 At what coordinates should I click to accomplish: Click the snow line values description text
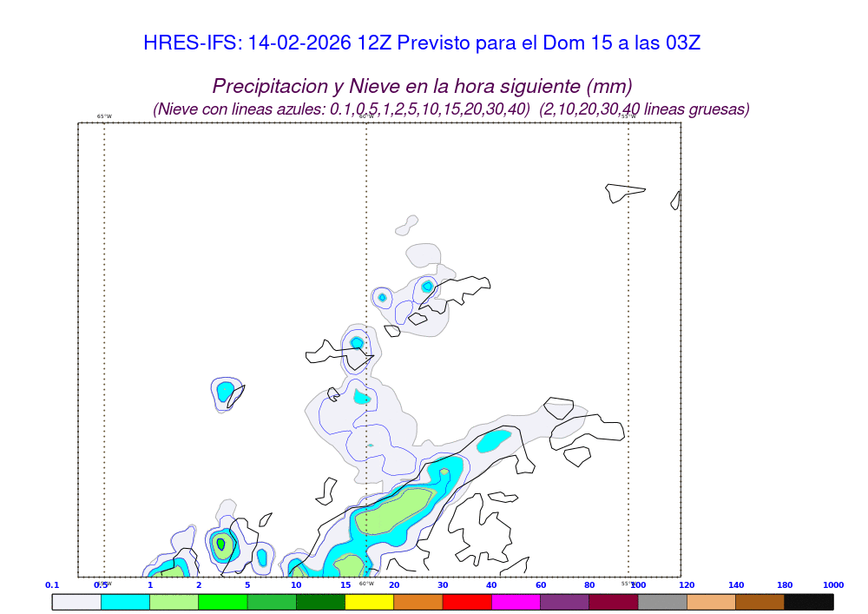click(x=451, y=109)
